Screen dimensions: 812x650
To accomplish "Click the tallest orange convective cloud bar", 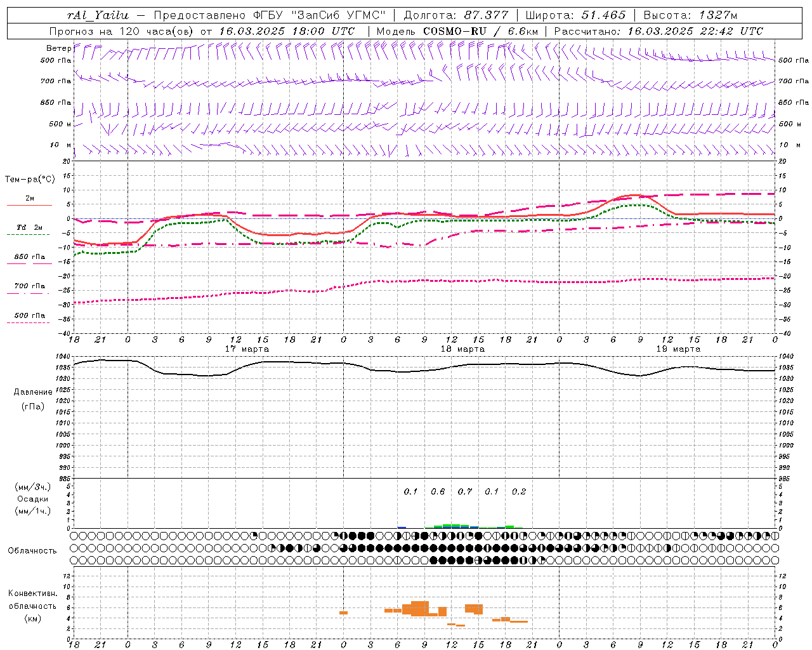I will tap(420, 609).
